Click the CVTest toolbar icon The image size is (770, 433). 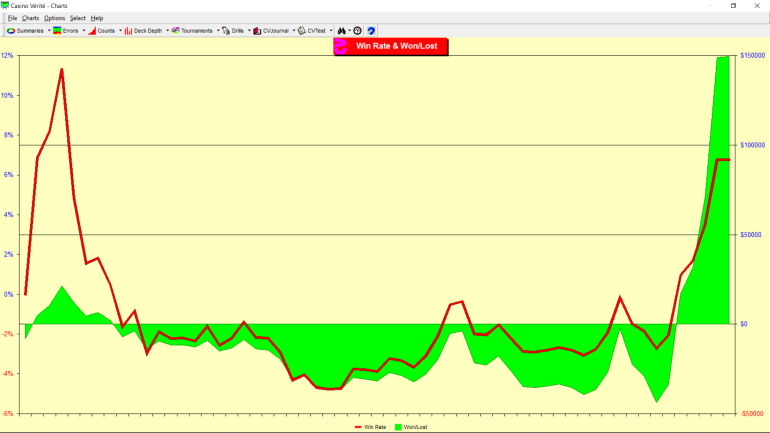302,31
